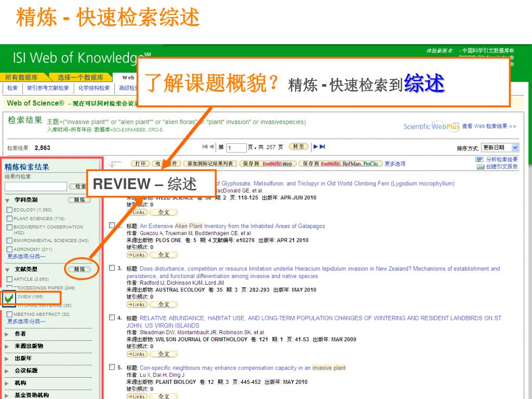Click the 结果内检索 search input box
532x399 pixels.
(36, 187)
